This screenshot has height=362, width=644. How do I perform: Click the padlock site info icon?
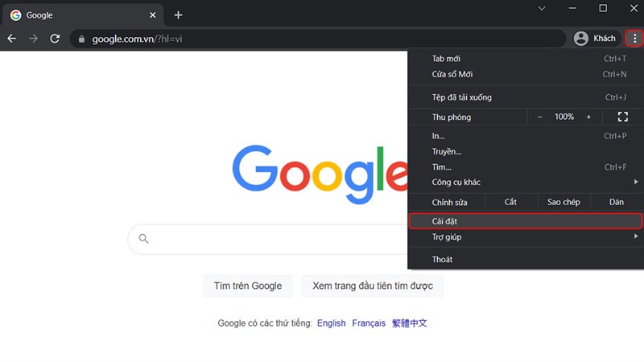coord(81,39)
